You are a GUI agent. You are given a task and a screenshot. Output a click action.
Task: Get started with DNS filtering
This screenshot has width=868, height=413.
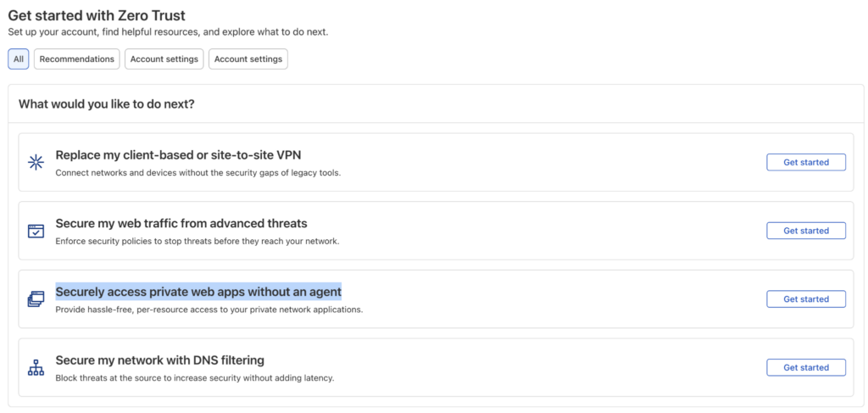[x=806, y=367]
